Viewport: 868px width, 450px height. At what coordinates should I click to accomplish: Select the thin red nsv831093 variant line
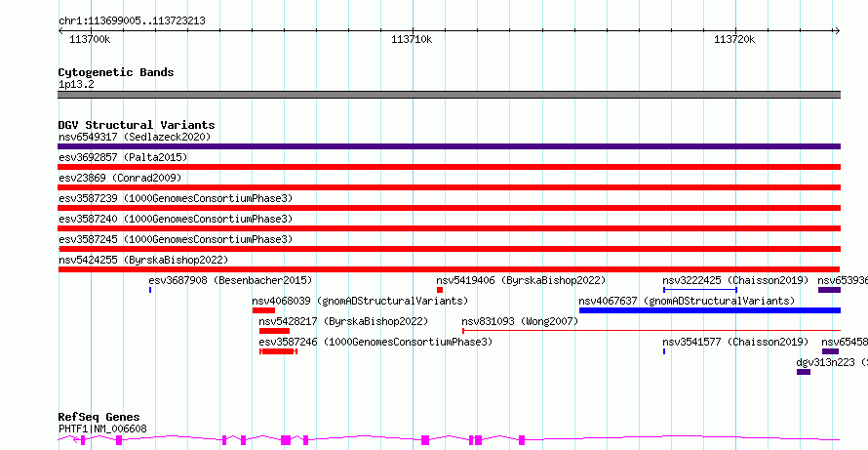point(651,331)
